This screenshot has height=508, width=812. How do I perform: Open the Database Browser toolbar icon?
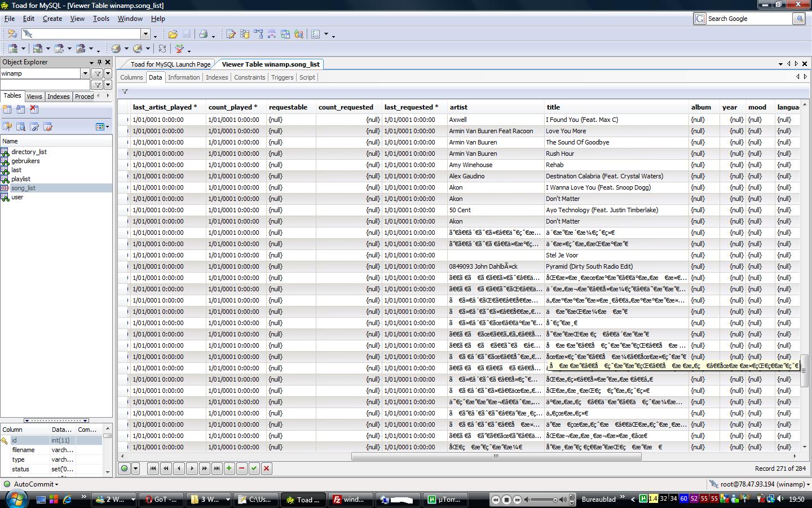tap(245, 34)
